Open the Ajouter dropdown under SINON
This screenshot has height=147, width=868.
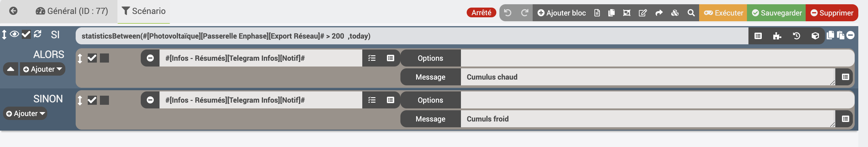pos(26,114)
